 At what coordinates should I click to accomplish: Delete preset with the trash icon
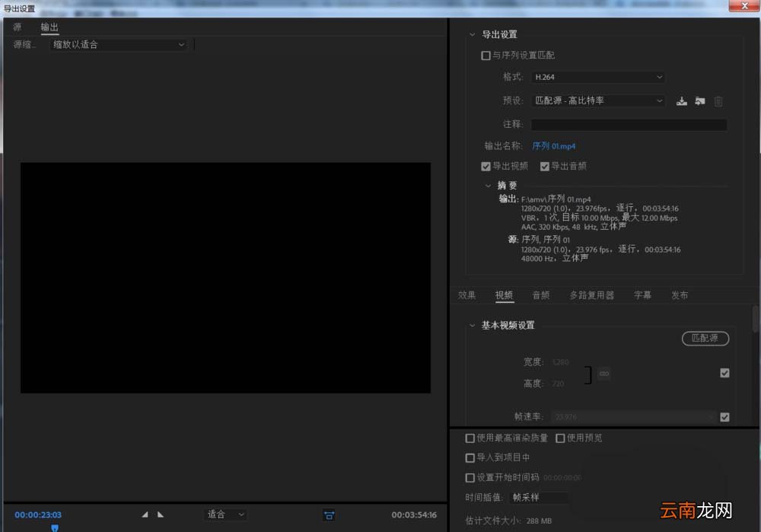coord(718,101)
